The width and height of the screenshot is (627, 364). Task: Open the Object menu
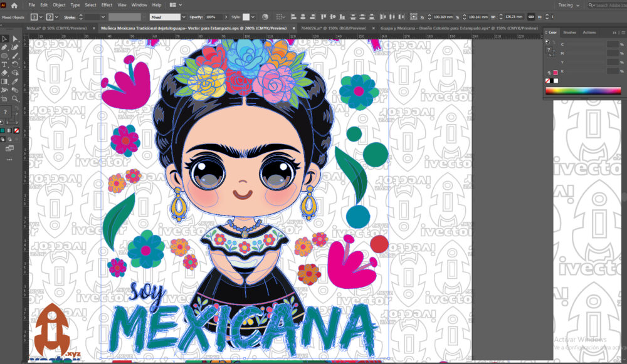(x=59, y=5)
